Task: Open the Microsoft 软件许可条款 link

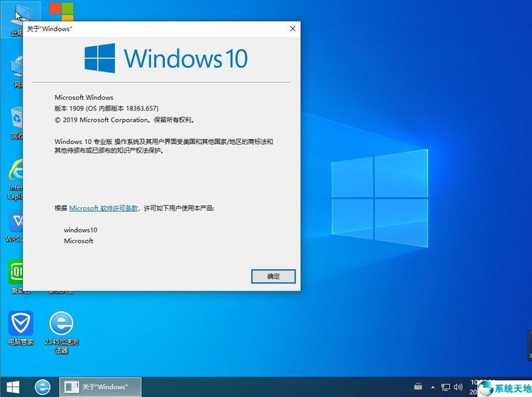Action: pyautogui.click(x=104, y=208)
